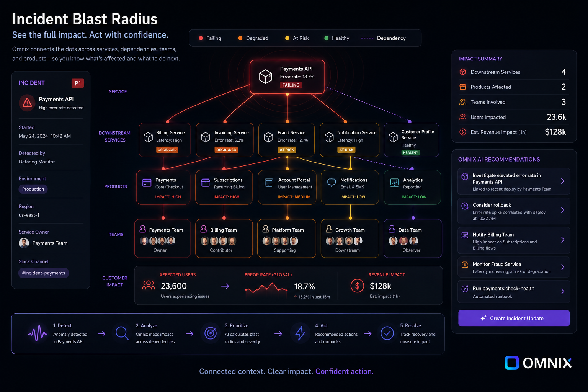Click the incident warning triangle icon
The width and height of the screenshot is (588, 392).
pyautogui.click(x=27, y=103)
